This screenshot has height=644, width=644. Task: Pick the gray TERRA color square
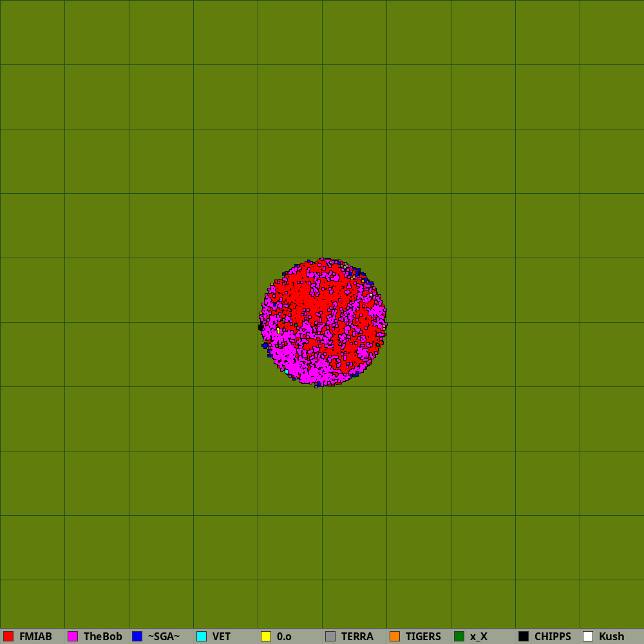(330, 636)
